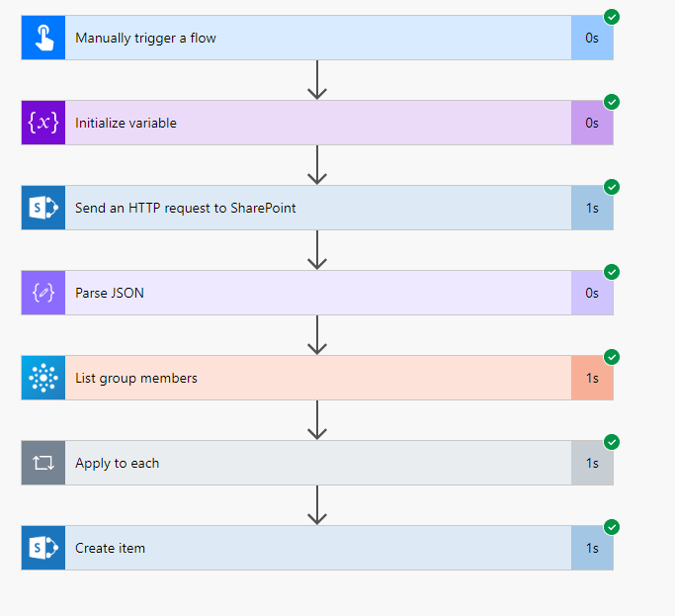The image size is (675, 616).
Task: Expand the List group members action
Action: (316, 378)
